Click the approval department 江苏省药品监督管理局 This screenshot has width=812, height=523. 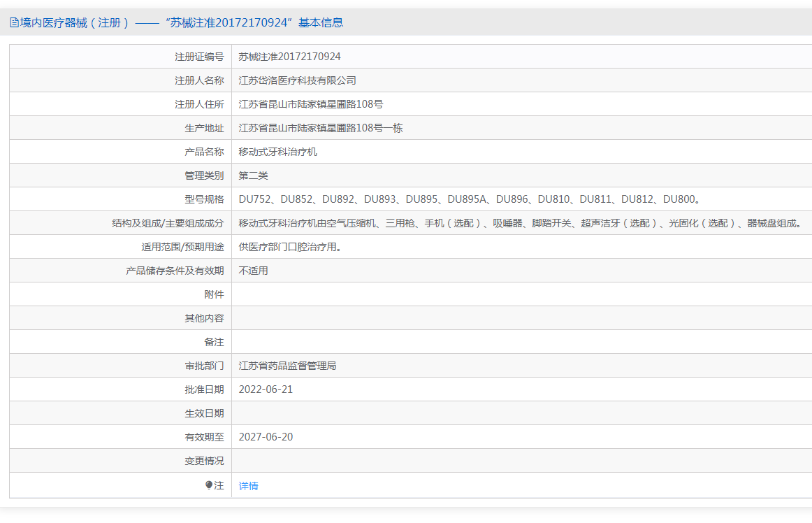pyautogui.click(x=288, y=366)
